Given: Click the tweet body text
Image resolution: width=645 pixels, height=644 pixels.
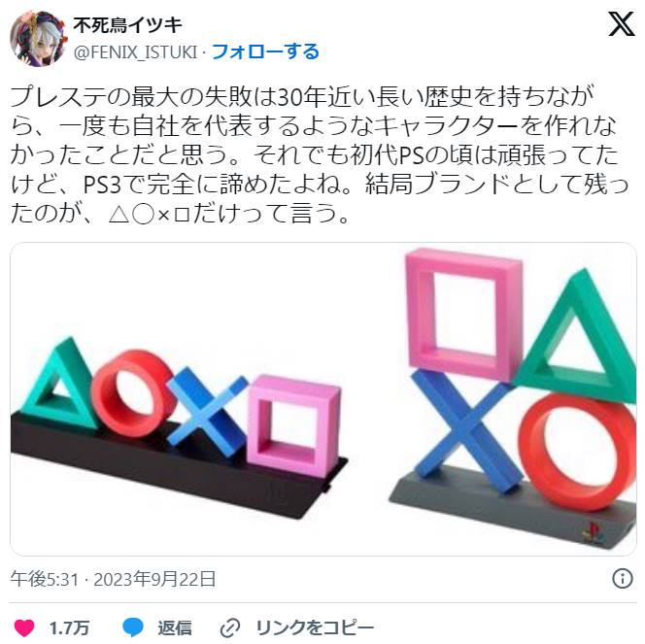Looking at the screenshot, I should point(320,155).
